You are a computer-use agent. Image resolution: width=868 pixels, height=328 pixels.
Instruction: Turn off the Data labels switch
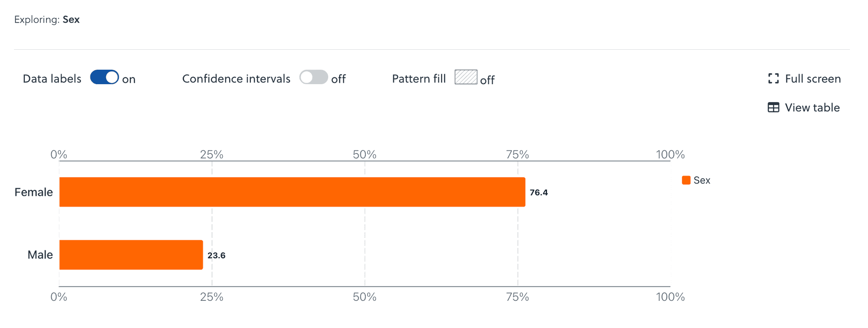pyautogui.click(x=104, y=77)
